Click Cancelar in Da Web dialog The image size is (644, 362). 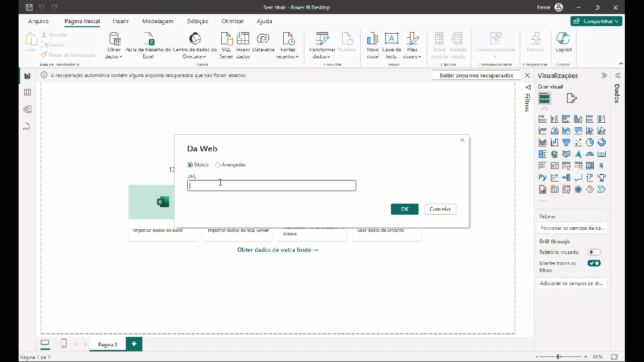click(440, 209)
